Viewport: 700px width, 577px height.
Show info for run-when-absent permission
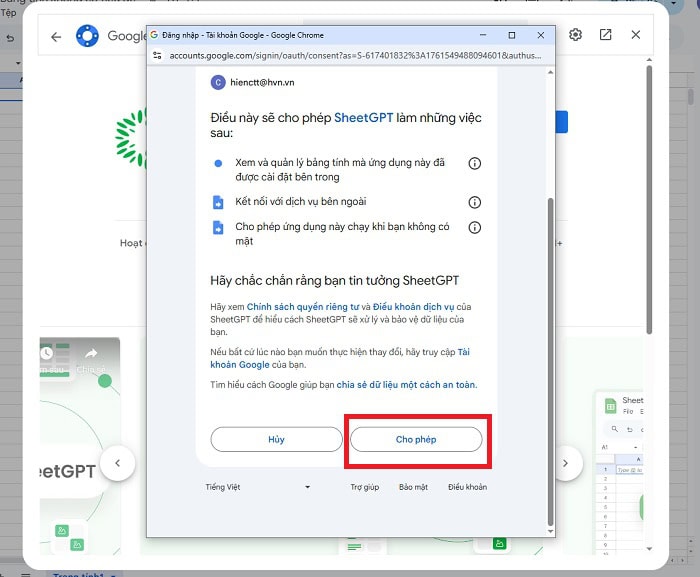[x=475, y=227]
